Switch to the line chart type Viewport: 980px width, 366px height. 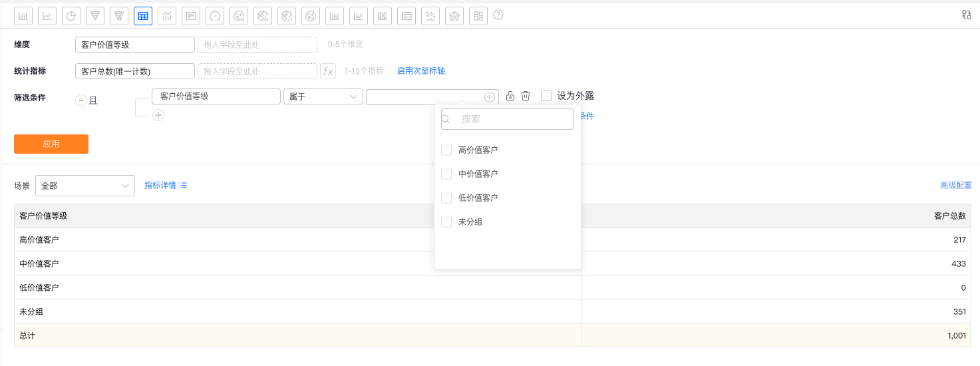point(47,16)
